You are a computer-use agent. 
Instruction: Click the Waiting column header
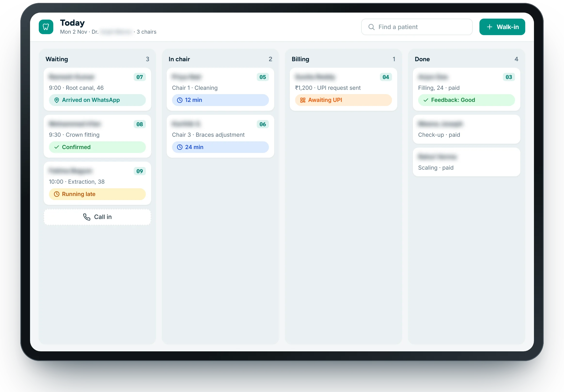(x=57, y=59)
